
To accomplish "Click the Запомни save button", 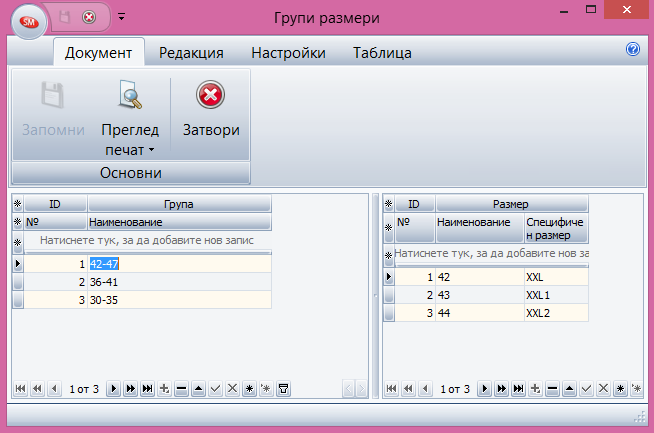I will click(x=53, y=110).
